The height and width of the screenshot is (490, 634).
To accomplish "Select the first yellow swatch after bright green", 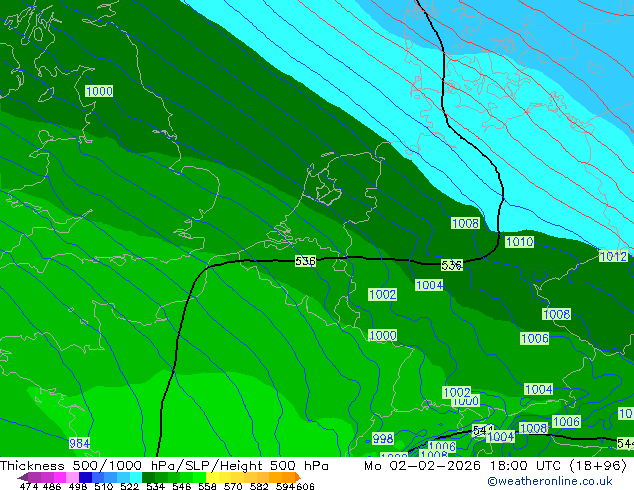I will [212, 477].
